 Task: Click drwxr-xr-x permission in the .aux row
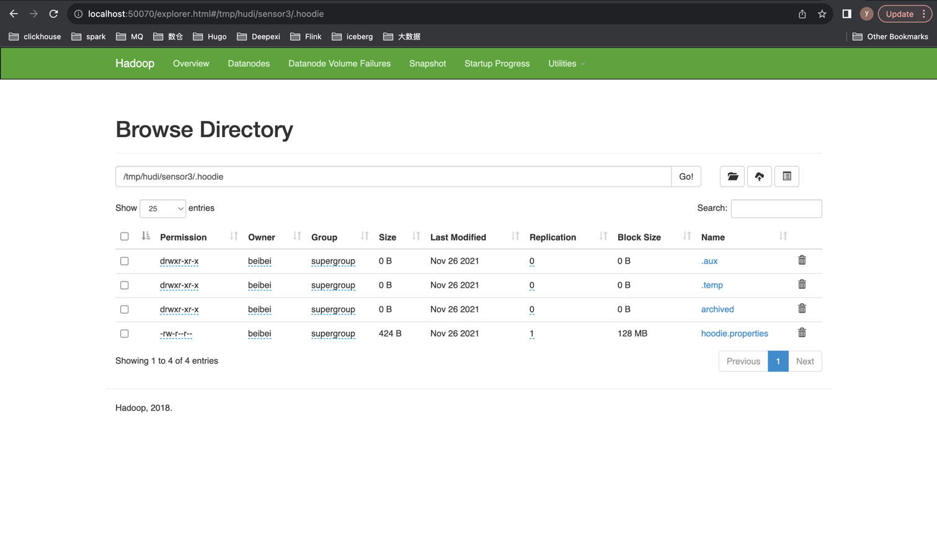click(x=179, y=261)
